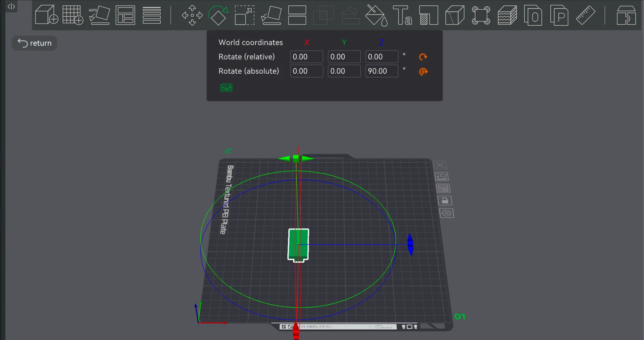Viewport: 644px width, 340px height.
Task: Click the plate's X remove icon
Action: point(440,165)
